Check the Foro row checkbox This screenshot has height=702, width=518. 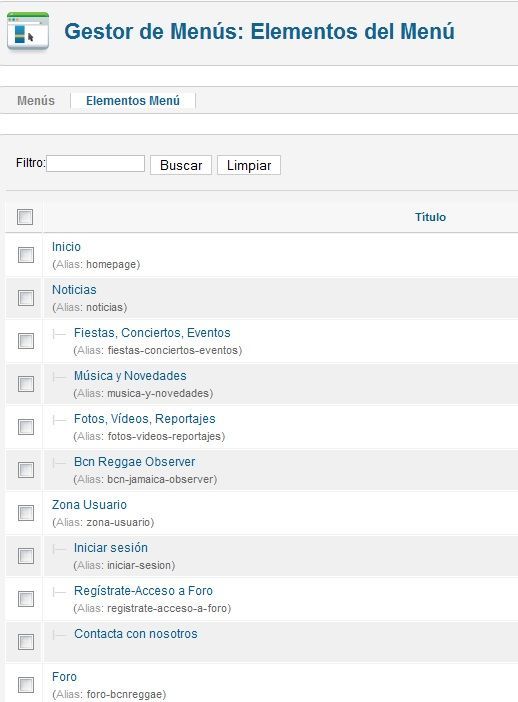click(26, 685)
